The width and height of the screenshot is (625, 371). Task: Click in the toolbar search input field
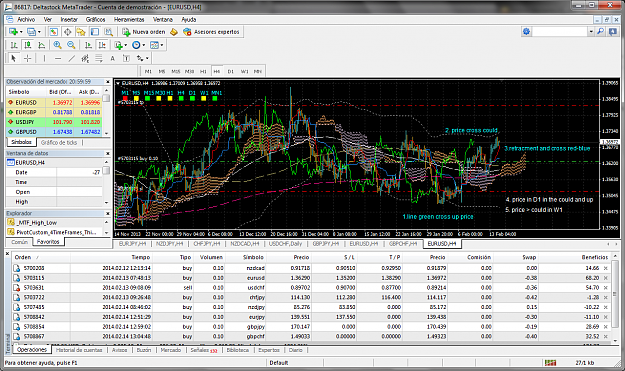tap(560, 31)
